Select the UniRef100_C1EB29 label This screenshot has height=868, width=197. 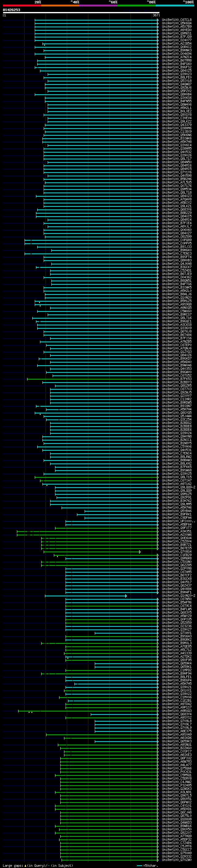point(177,555)
